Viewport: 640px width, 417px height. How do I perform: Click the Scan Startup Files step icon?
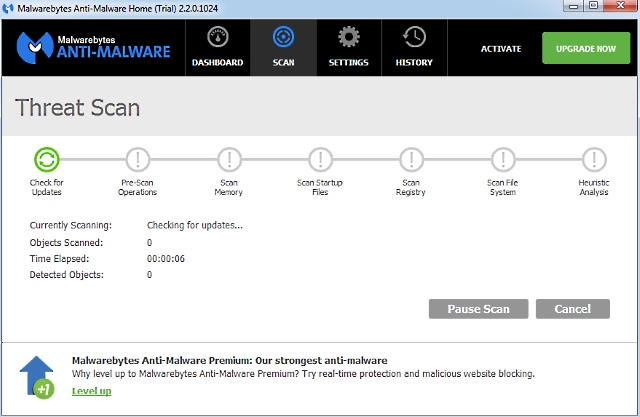pyautogui.click(x=320, y=159)
